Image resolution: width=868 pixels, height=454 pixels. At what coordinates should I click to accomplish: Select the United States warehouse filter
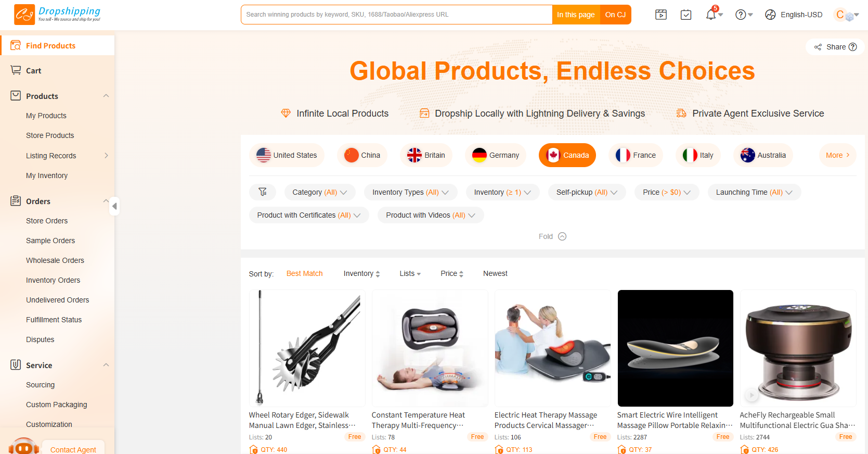tap(287, 155)
